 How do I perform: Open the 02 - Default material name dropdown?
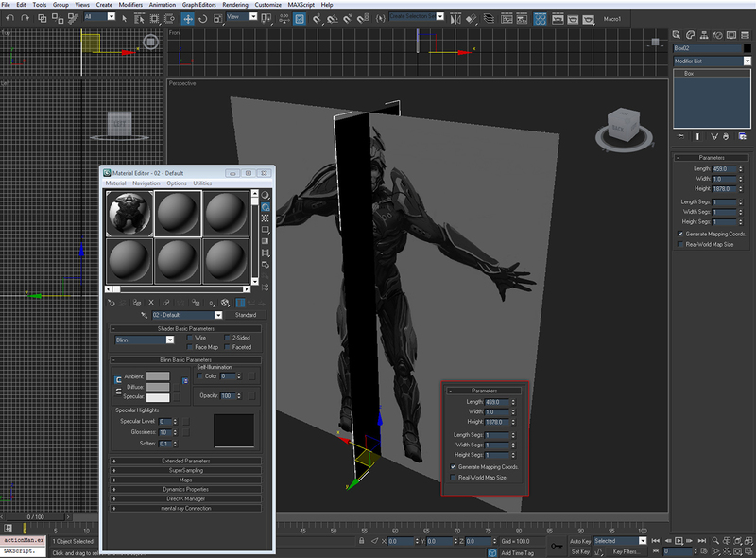218,315
